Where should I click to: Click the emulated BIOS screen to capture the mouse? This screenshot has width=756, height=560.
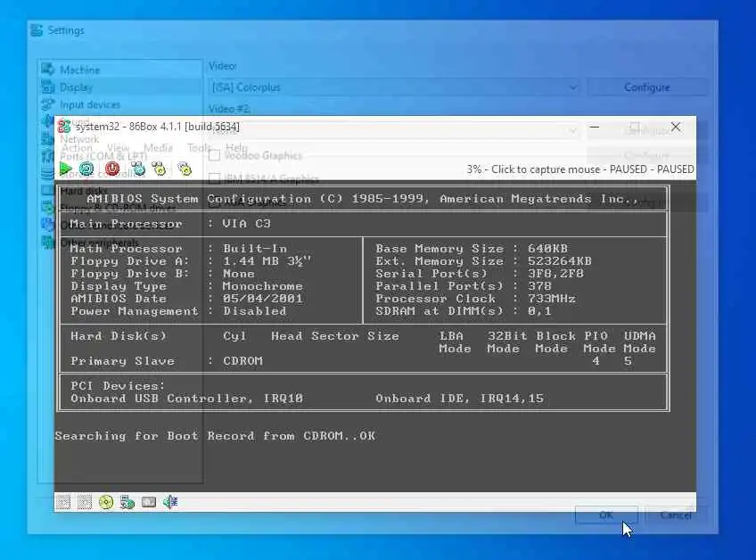click(x=375, y=336)
